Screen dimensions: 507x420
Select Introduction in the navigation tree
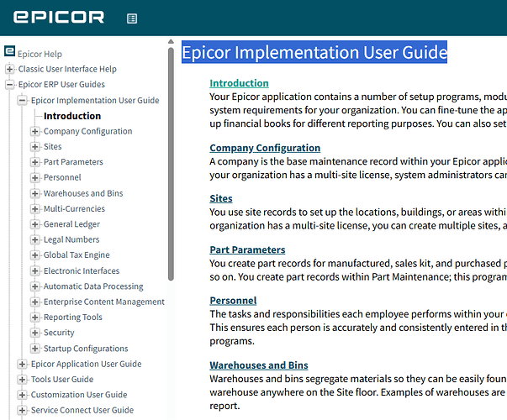(x=72, y=116)
